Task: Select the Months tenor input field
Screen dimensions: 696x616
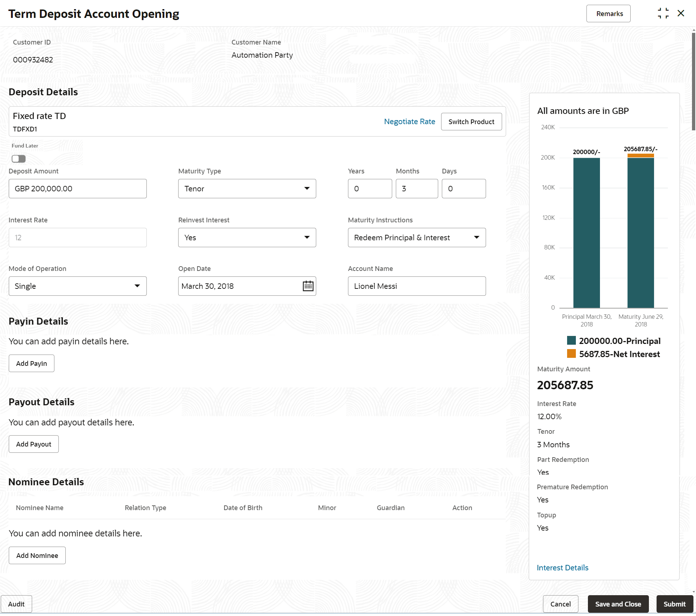Action: tap(417, 188)
